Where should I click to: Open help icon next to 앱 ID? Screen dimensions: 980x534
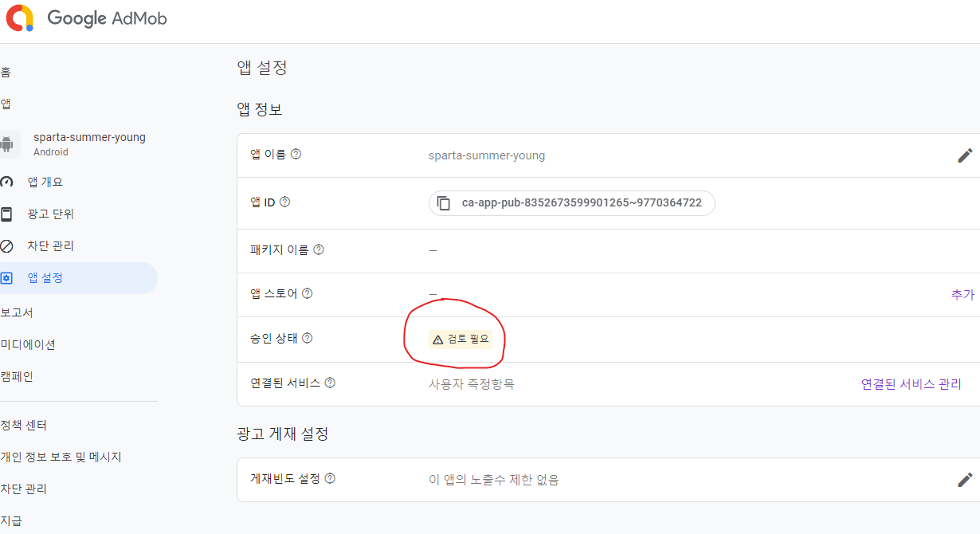[284, 202]
